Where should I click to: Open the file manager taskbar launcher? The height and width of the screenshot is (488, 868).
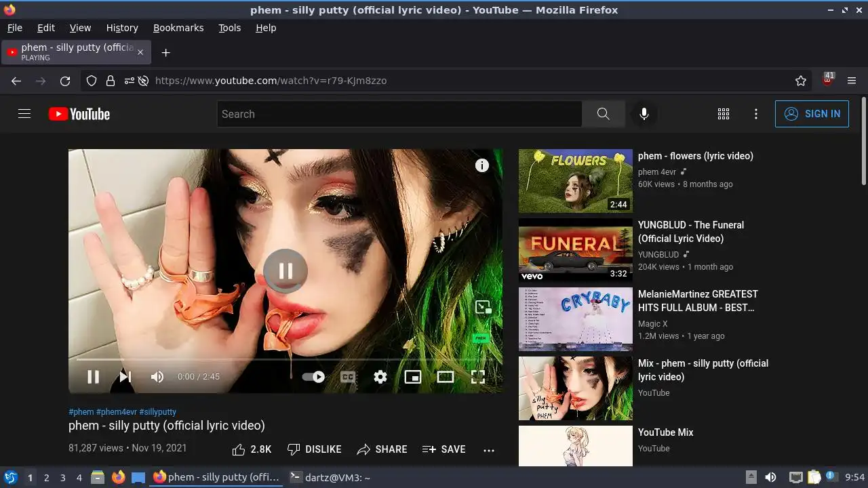pos(97,478)
